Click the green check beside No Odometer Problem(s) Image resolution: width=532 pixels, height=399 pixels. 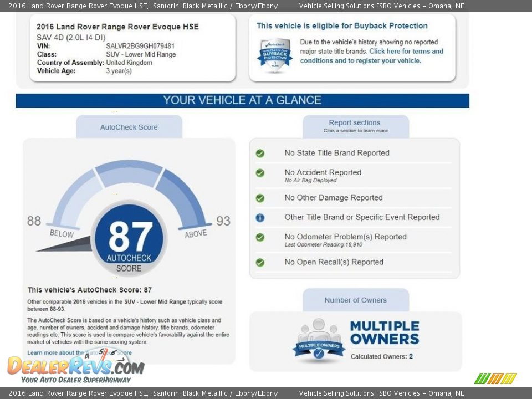[x=260, y=238]
